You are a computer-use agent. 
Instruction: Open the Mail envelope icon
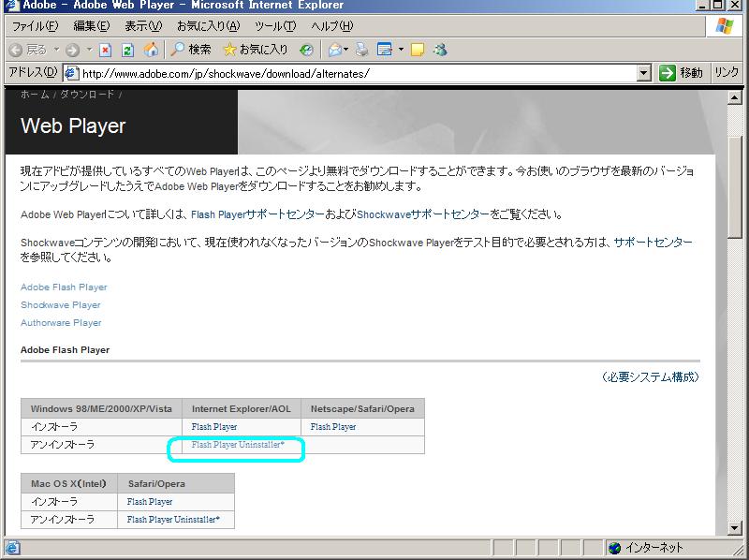click(335, 50)
